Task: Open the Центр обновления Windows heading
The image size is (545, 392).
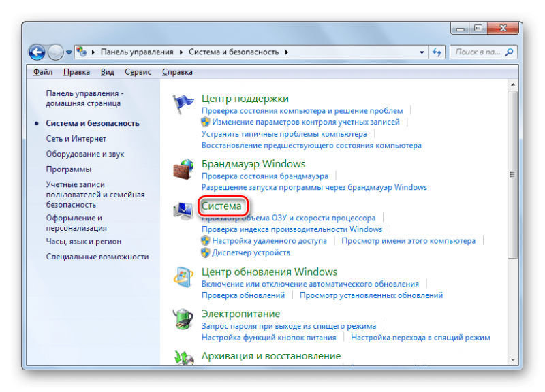Action: 269,272
